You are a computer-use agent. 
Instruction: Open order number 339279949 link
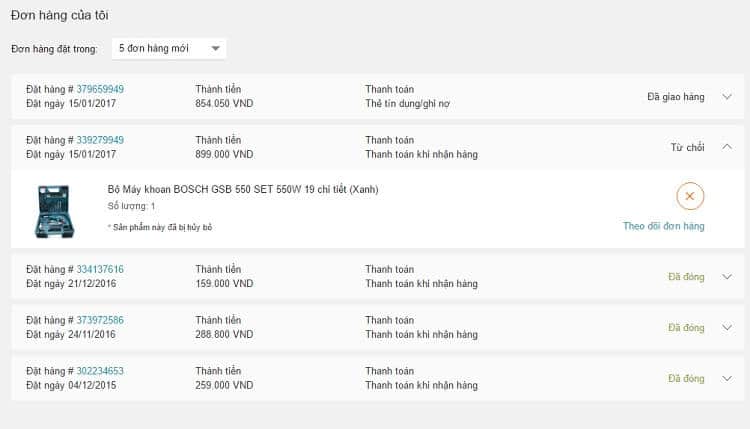[100, 140]
